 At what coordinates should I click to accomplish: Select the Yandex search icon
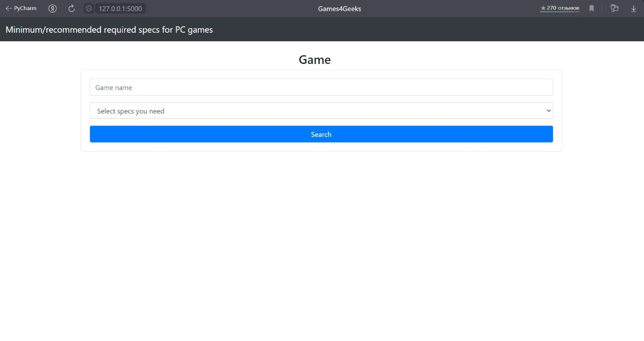52,8
